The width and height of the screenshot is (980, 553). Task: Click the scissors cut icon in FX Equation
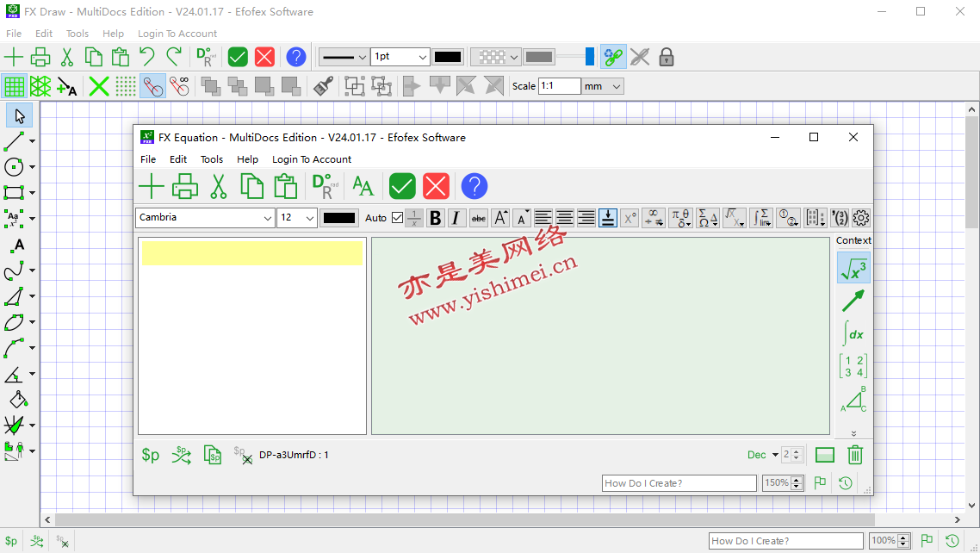[x=218, y=186]
